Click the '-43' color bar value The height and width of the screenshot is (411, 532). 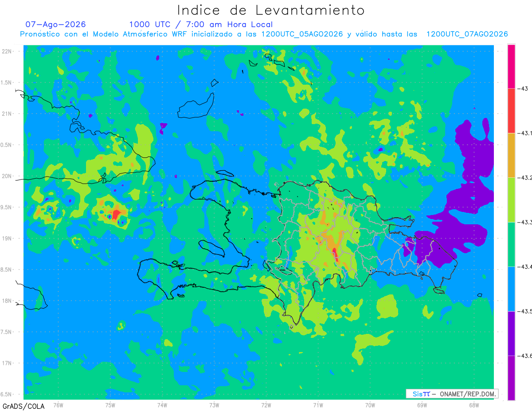coord(523,89)
